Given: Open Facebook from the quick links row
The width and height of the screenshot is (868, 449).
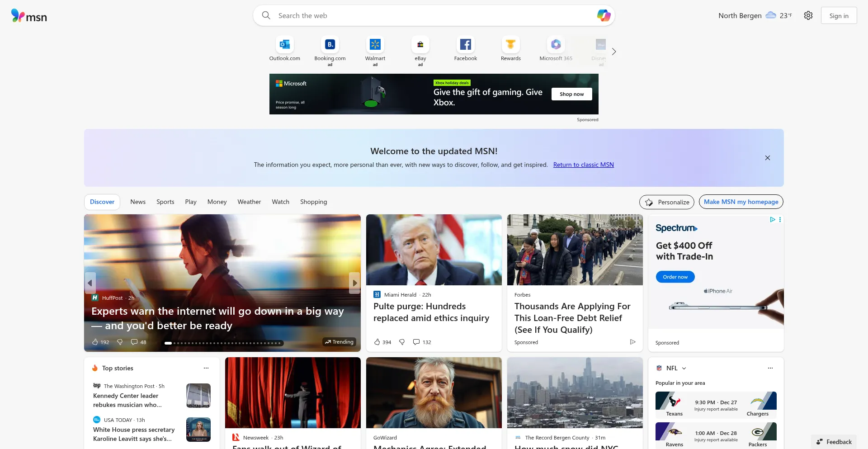Looking at the screenshot, I should [x=465, y=44].
